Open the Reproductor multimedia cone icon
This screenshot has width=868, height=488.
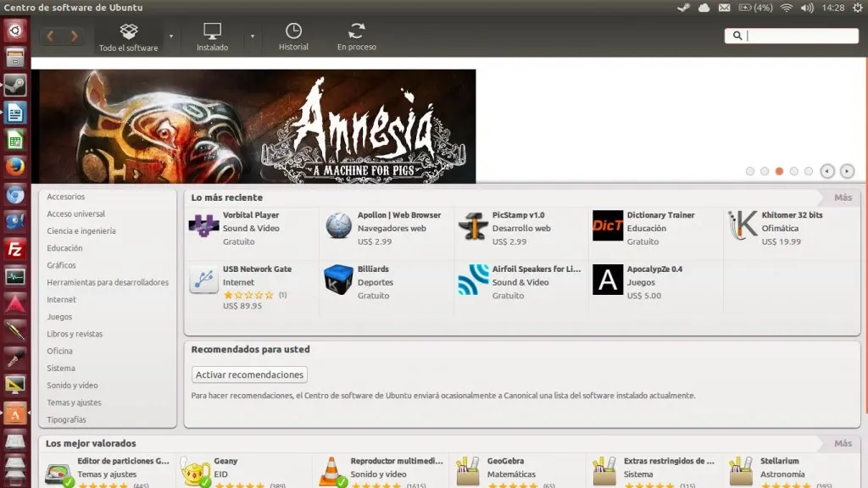332,473
